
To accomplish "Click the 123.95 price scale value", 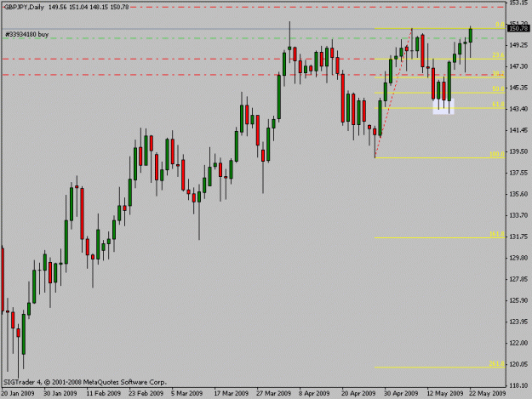I will (x=518, y=322).
